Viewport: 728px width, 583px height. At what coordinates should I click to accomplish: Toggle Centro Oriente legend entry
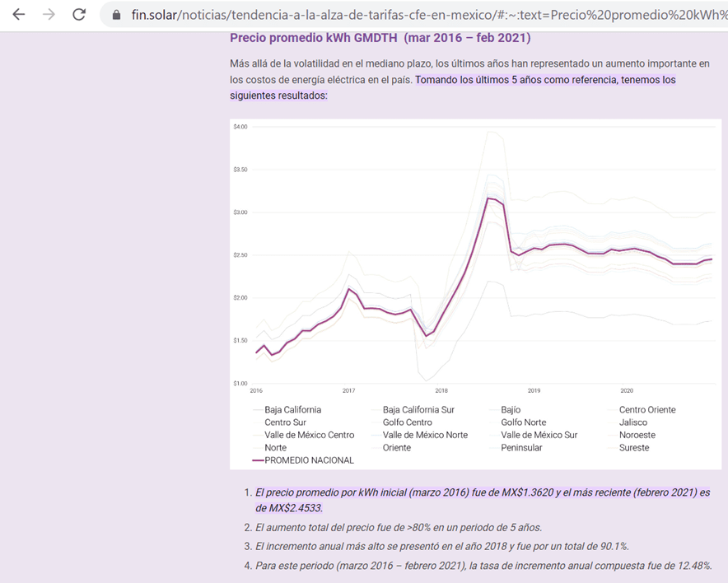646,409
